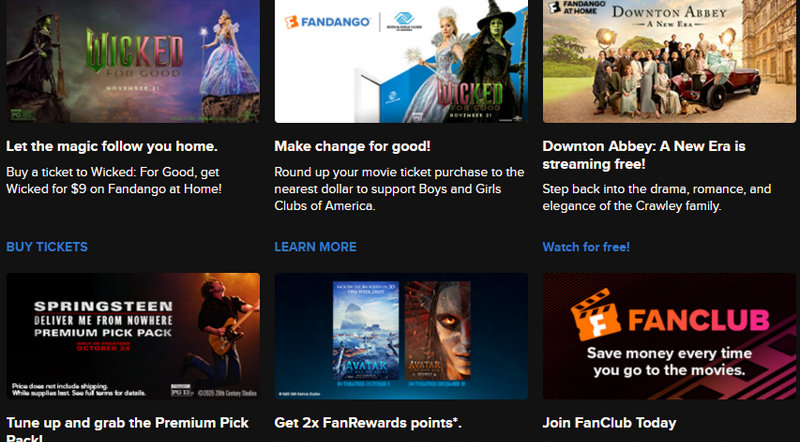Open 'Tune up and grab the Premium Pick Pack' heading
This screenshot has height=442, width=800.
(128, 429)
